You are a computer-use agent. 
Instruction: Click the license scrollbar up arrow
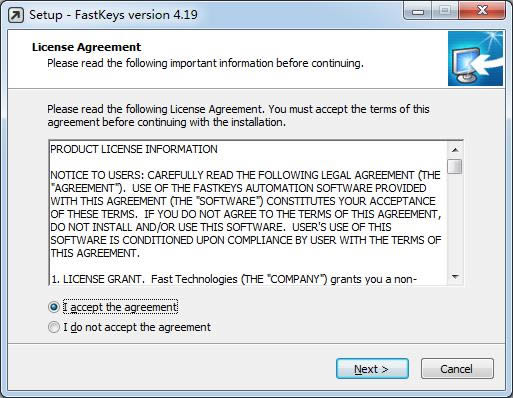pos(455,150)
